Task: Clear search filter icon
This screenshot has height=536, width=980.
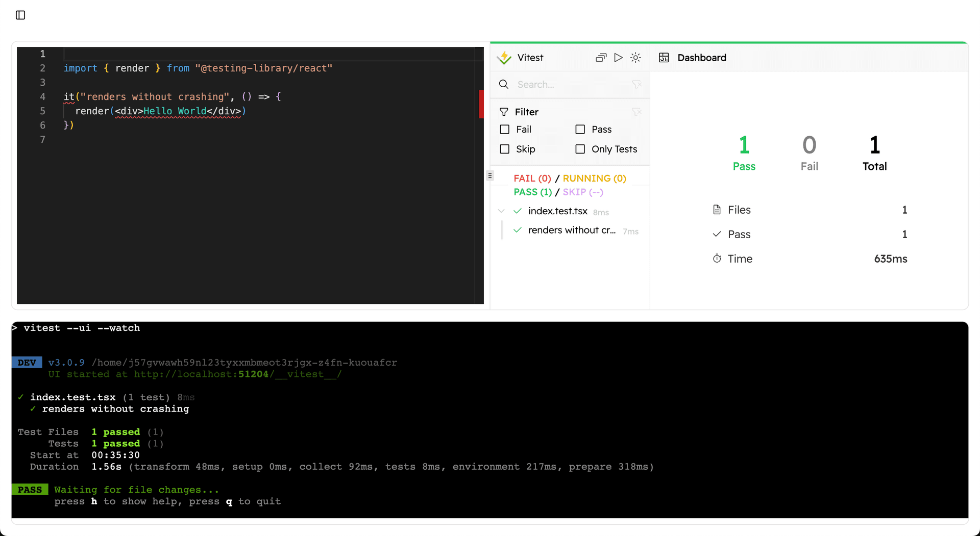Action: (x=636, y=84)
